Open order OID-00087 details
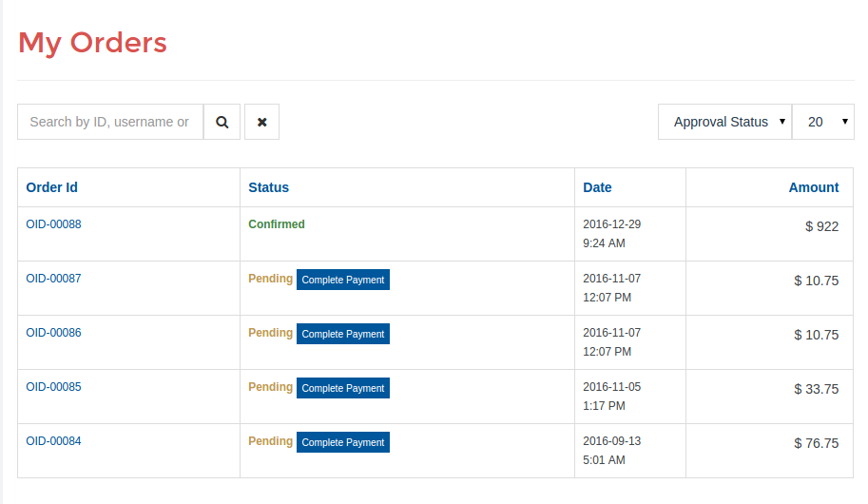Viewport: 868px width, 504px height. 54,279
